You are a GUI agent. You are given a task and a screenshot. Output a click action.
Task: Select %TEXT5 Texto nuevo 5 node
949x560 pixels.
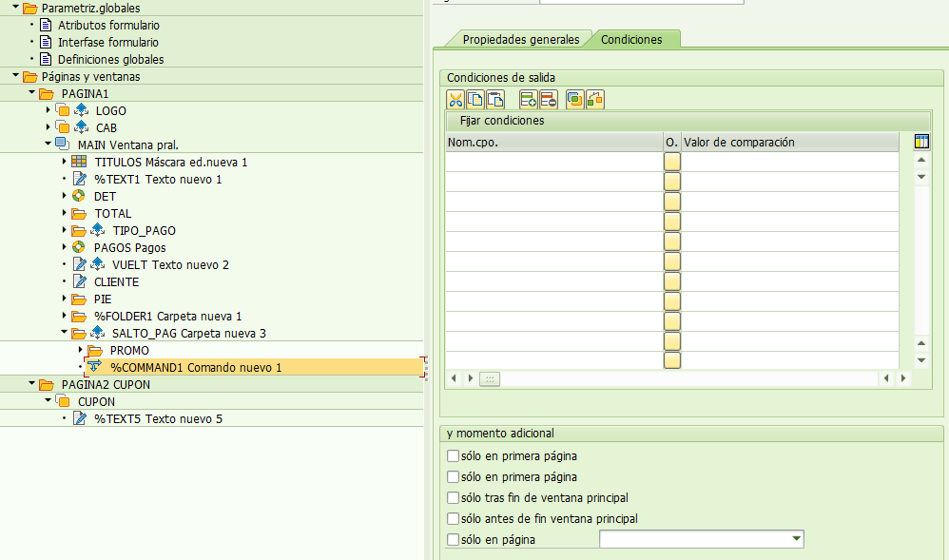click(158, 418)
